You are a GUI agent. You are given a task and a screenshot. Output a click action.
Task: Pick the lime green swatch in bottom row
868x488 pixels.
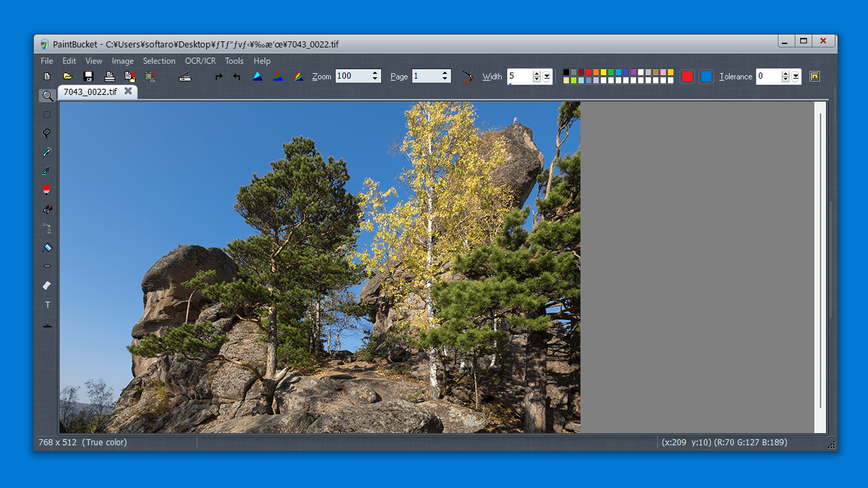[574, 80]
